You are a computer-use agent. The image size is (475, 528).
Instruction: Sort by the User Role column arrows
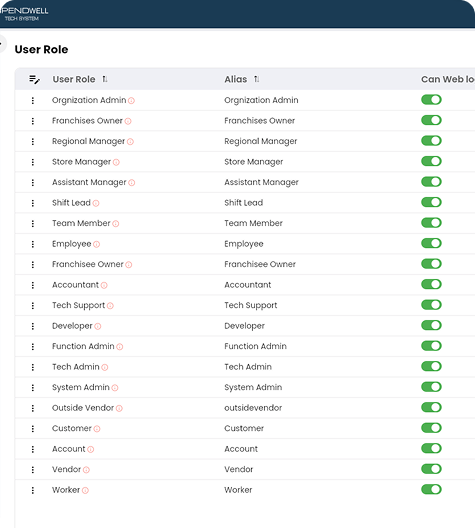[x=105, y=79]
